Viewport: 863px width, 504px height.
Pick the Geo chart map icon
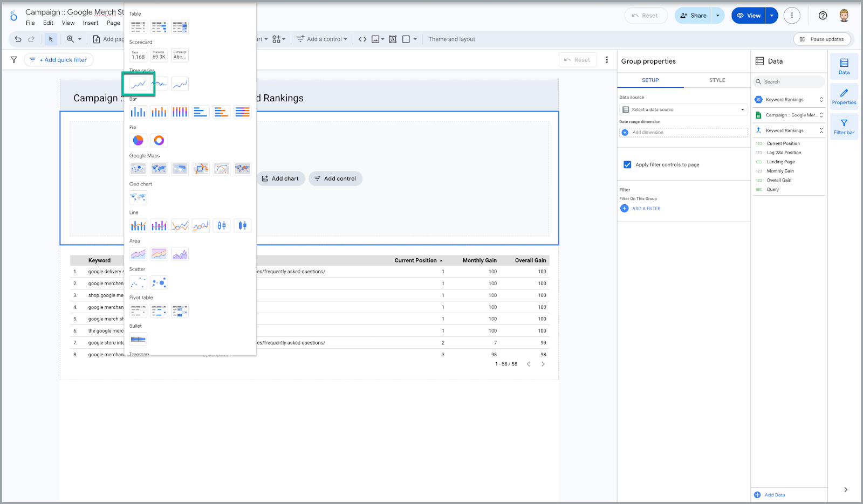coord(138,197)
